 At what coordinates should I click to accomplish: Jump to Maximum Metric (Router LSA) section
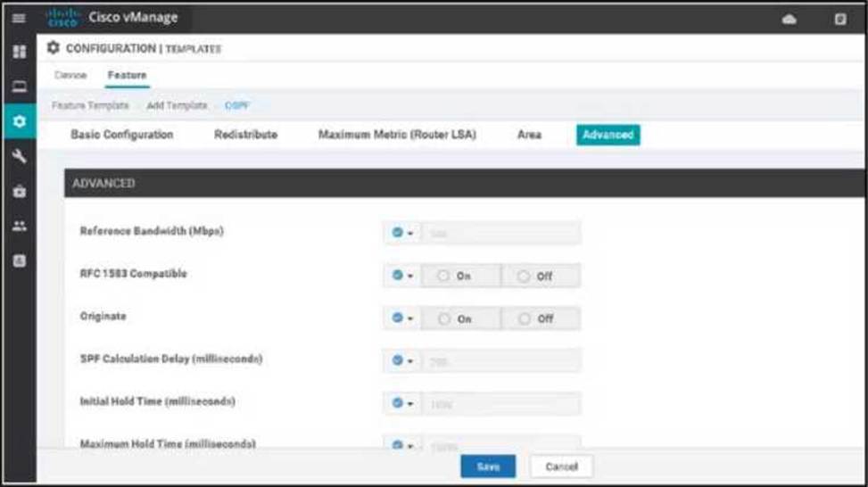[x=397, y=135]
